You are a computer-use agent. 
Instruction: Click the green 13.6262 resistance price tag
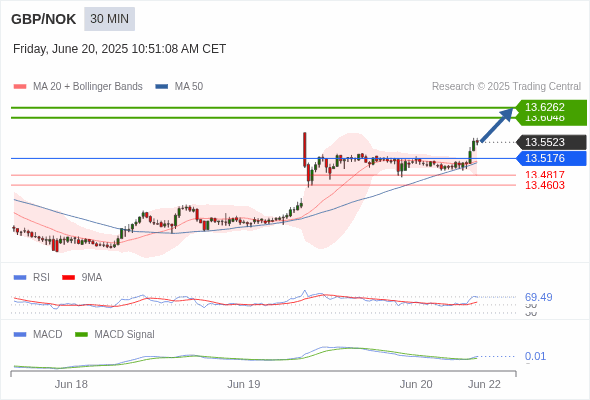click(551, 107)
